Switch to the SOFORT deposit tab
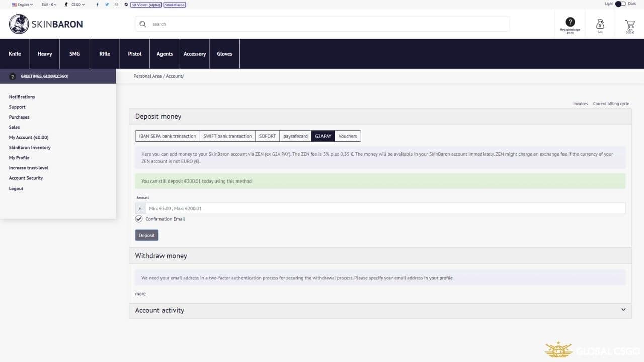This screenshot has height=362, width=644. (267, 136)
